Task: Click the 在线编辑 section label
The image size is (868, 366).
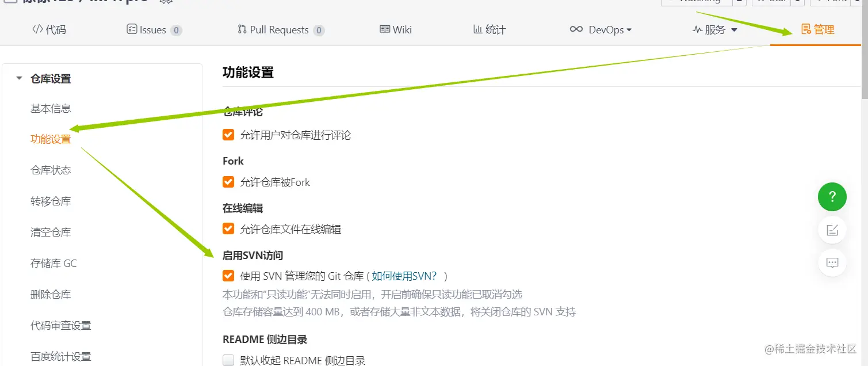Action: coord(243,208)
